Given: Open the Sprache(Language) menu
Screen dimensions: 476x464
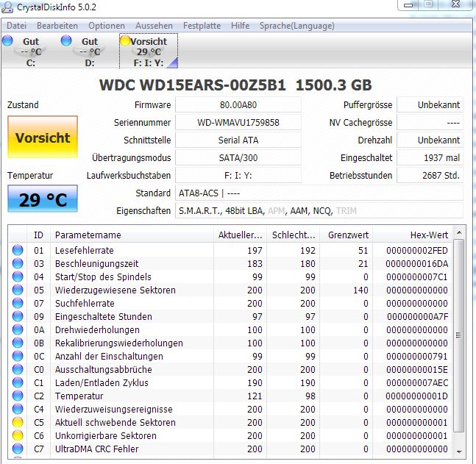Looking at the screenshot, I should 297,26.
